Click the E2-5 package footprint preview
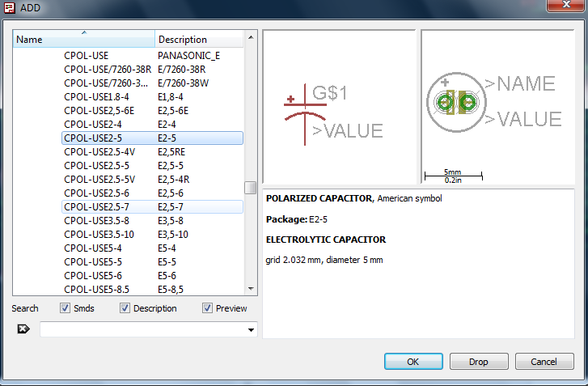This screenshot has height=386, width=588. [497, 107]
